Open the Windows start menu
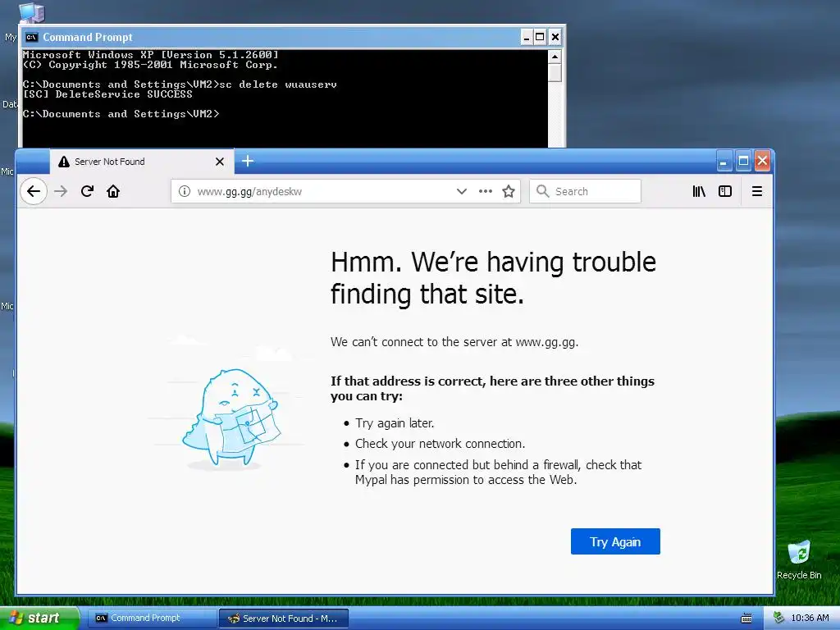Viewport: 840px width, 630px height. 39,618
